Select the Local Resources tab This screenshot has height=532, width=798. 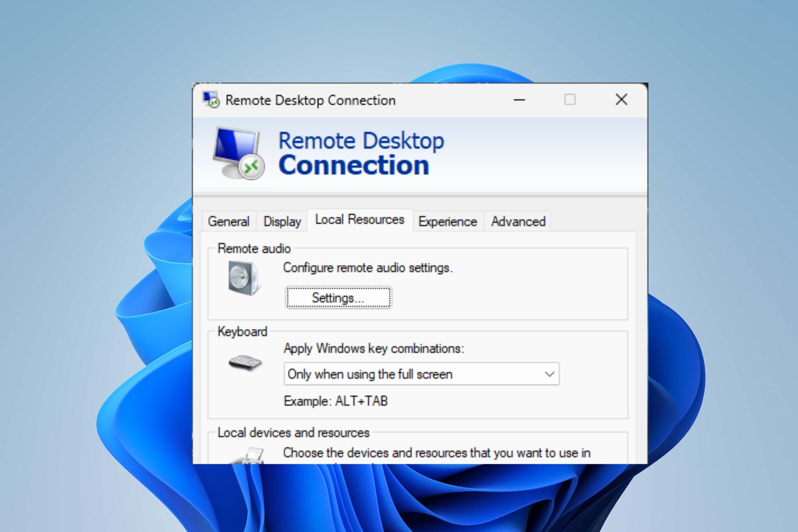coord(360,219)
